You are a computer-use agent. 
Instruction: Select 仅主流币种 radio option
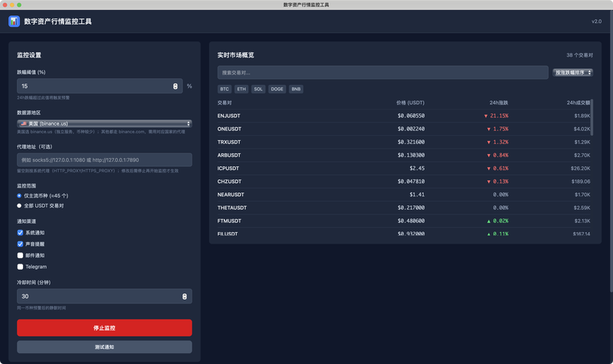click(19, 195)
